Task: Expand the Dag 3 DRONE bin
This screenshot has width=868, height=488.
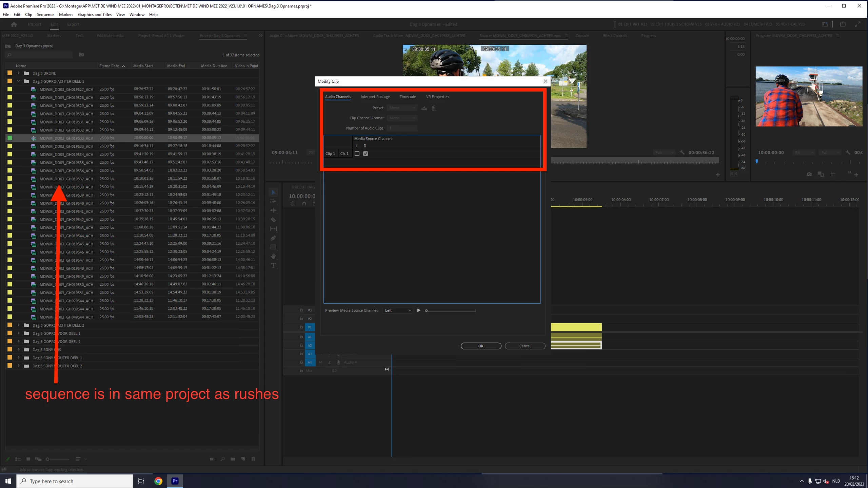Action: (19, 73)
